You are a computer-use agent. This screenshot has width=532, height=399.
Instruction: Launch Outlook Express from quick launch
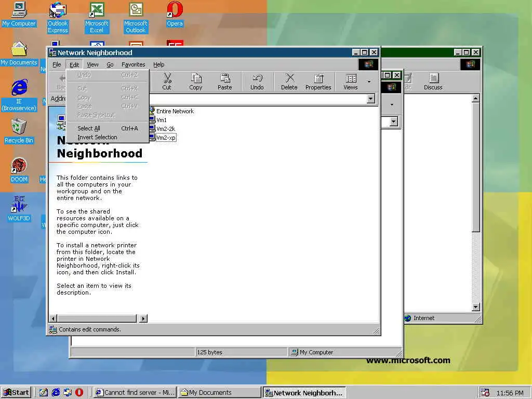(68, 393)
